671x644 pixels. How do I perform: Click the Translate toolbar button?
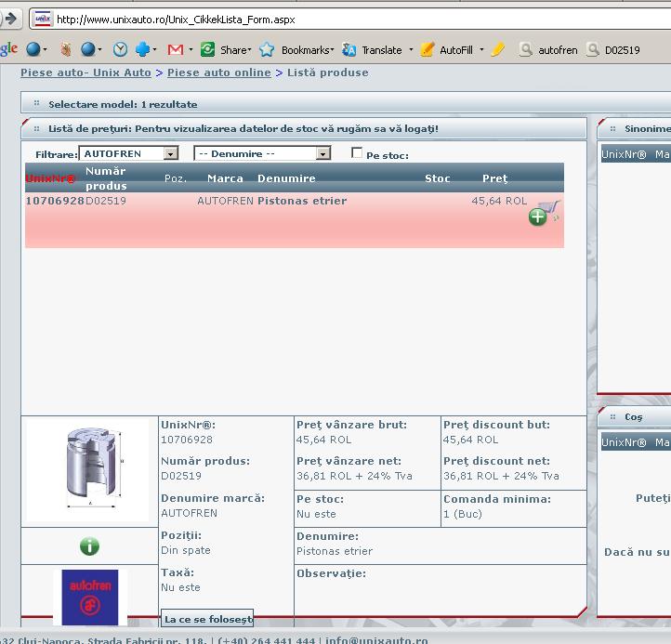point(372,49)
